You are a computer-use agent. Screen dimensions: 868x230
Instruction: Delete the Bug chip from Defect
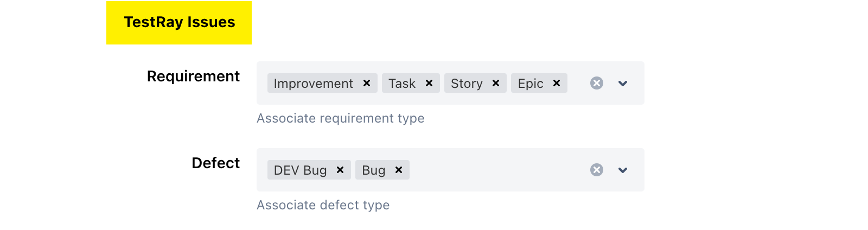point(399,170)
